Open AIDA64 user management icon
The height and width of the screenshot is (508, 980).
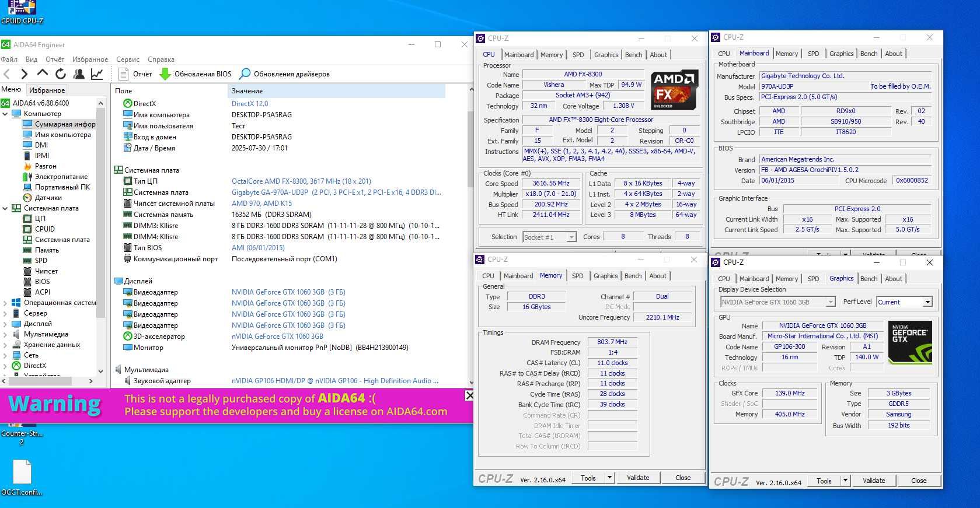pos(79,74)
